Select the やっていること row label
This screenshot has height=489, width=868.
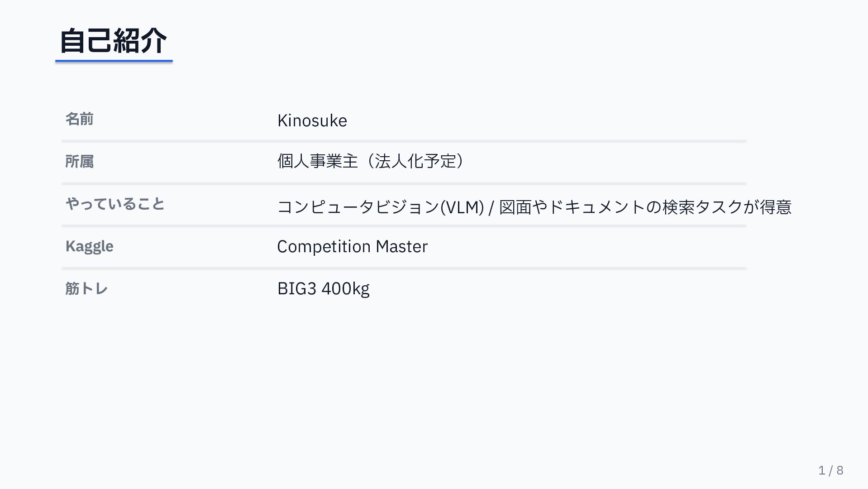point(115,204)
